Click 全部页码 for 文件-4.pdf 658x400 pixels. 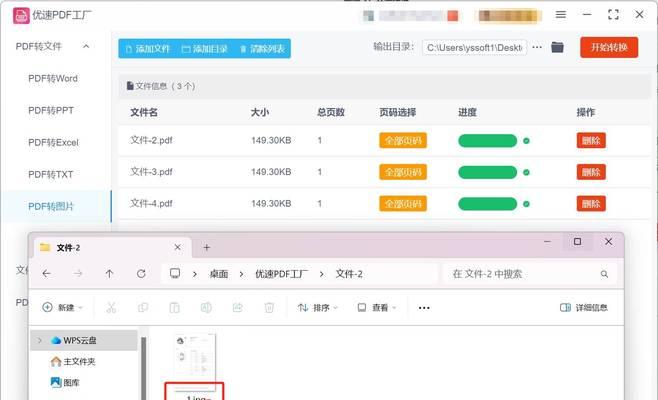click(403, 204)
